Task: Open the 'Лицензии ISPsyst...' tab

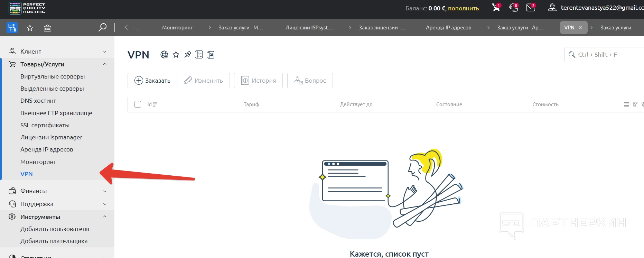Action: tap(309, 28)
